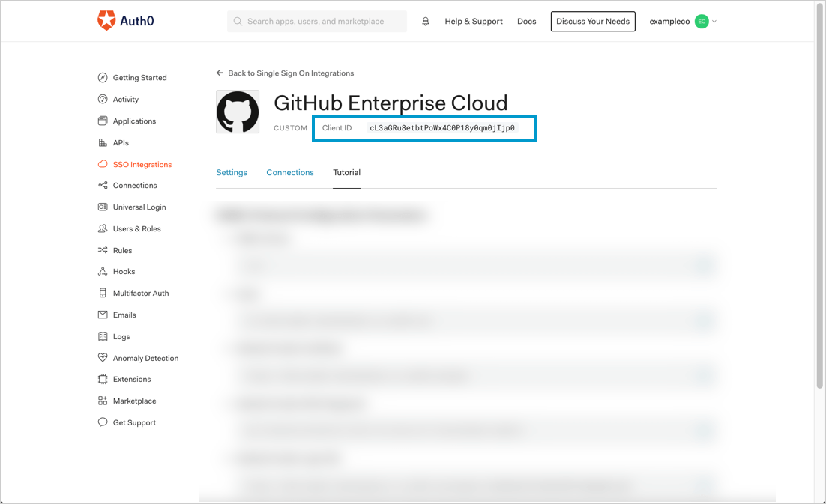The image size is (826, 504).
Task: Click the CUSTOM label text
Action: pos(290,128)
